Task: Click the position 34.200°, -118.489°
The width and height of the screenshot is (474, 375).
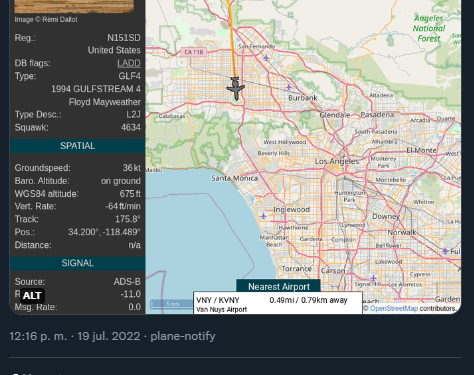Action: click(x=104, y=232)
